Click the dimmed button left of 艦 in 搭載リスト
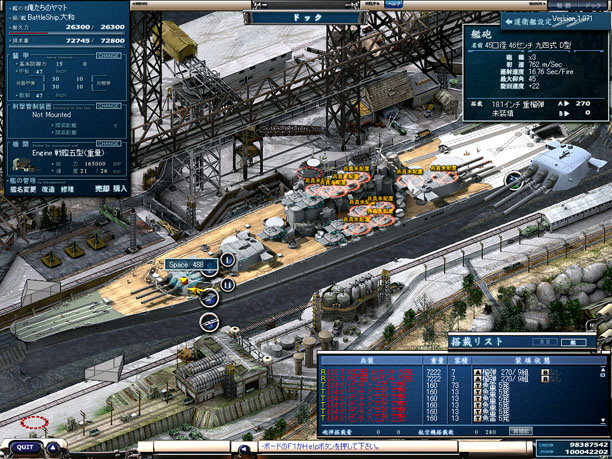612x459 pixels. point(545,342)
